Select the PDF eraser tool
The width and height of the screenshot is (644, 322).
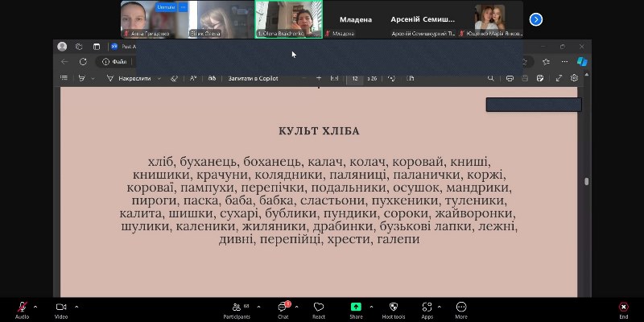174,78
